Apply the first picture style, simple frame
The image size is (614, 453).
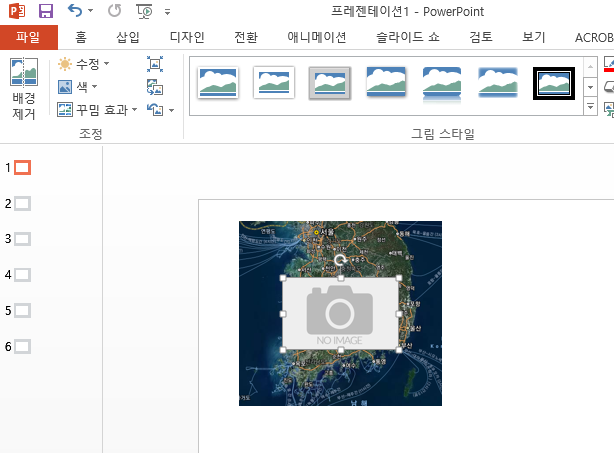click(218, 83)
